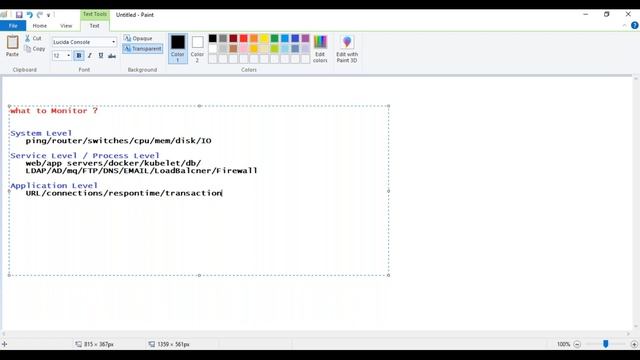Click the Paste clipboard icon
Screen dimensions: 640x360
tap(12, 42)
